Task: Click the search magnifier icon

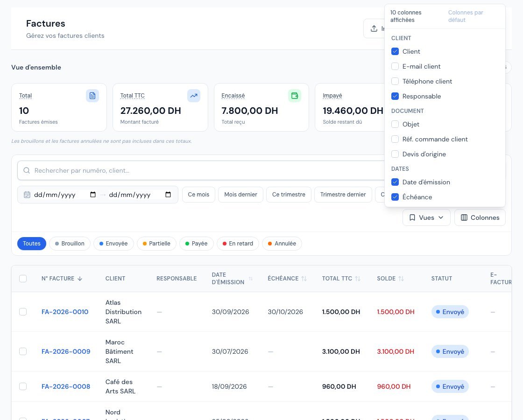Action: 27,171
